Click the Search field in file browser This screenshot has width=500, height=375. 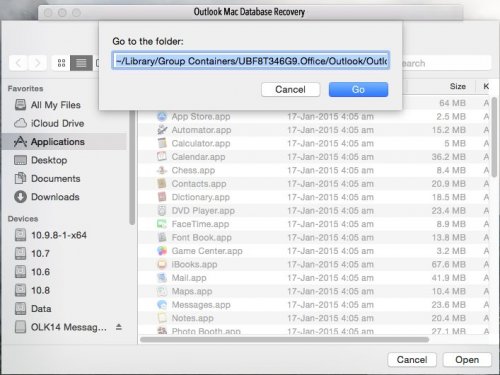(447, 63)
